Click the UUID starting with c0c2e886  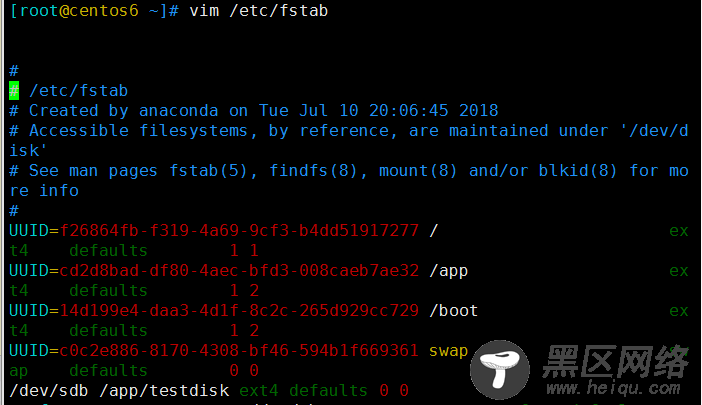click(x=239, y=350)
